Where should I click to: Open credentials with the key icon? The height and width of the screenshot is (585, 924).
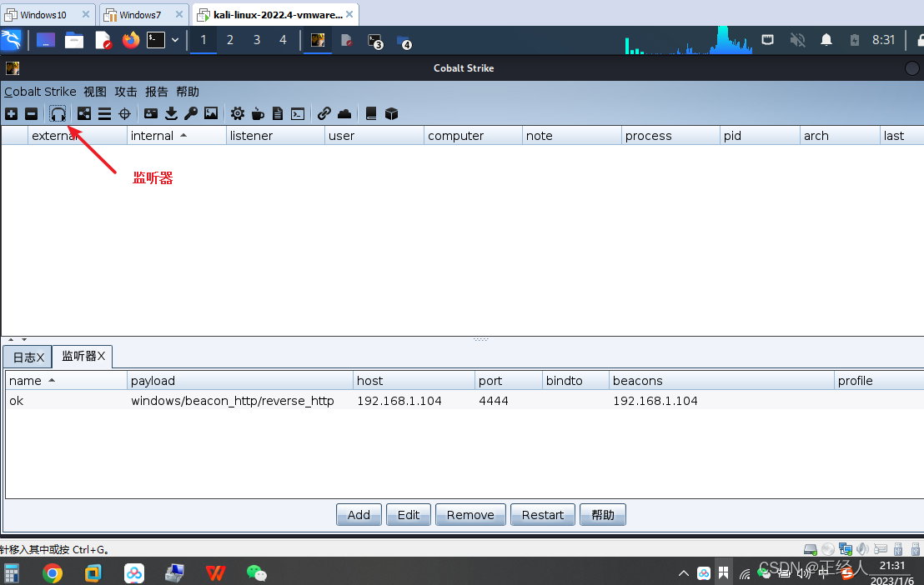pos(191,113)
